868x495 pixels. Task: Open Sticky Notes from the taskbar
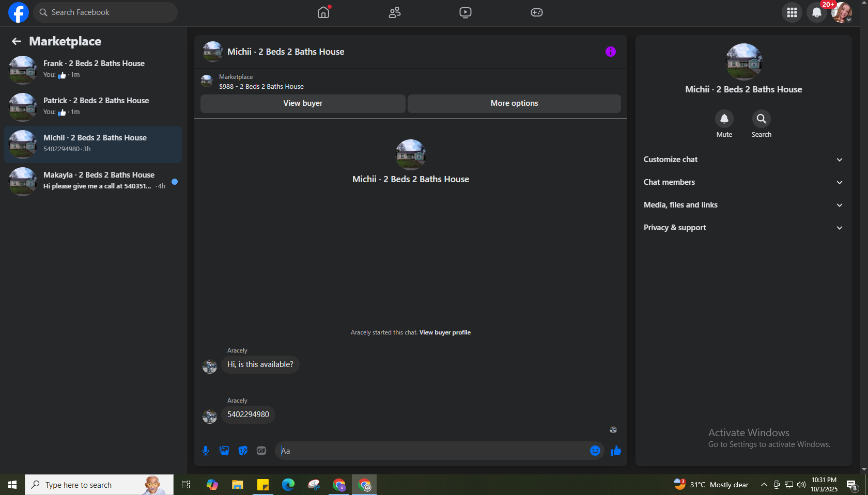(263, 485)
